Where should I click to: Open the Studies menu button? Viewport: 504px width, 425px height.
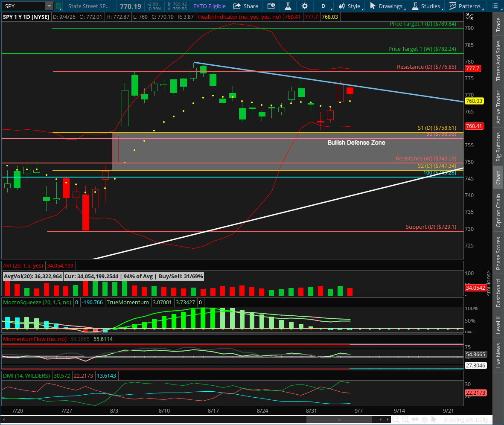tap(426, 6)
